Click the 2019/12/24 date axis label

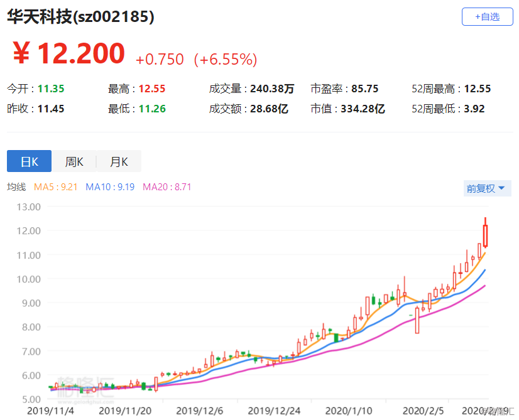[x=274, y=411]
